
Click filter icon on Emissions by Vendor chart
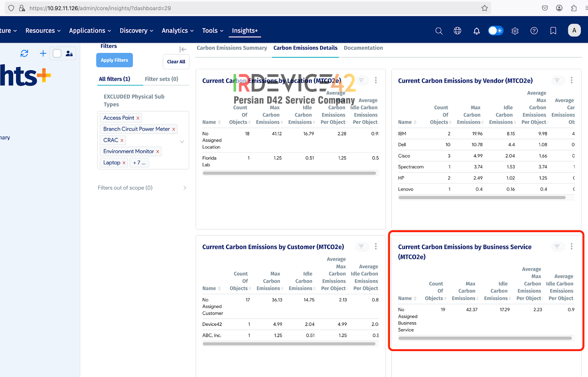pos(557,80)
